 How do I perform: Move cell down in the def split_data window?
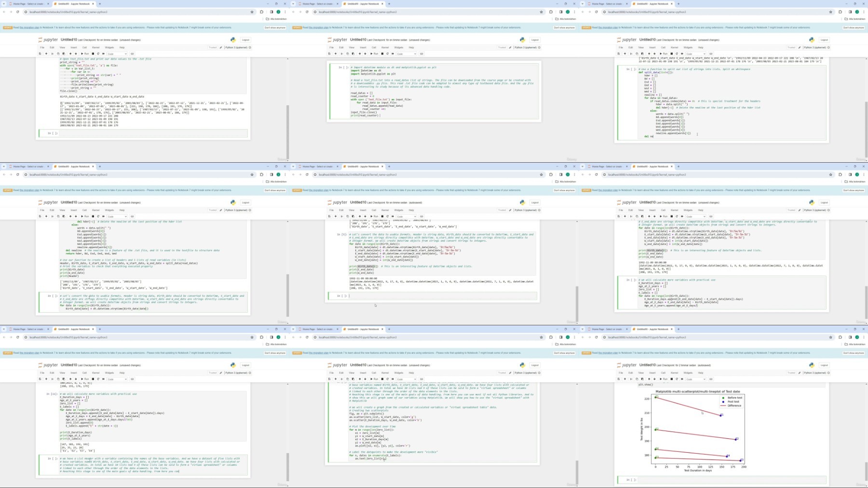tap(654, 54)
